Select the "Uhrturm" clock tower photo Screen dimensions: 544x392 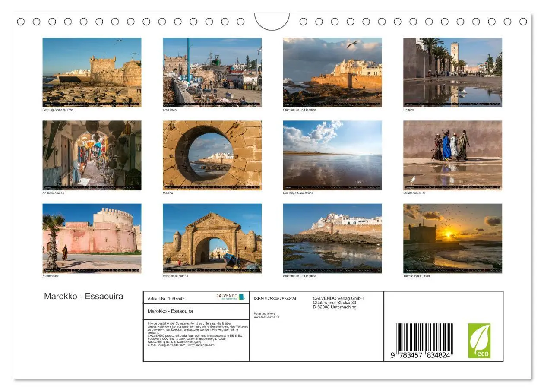452,72
